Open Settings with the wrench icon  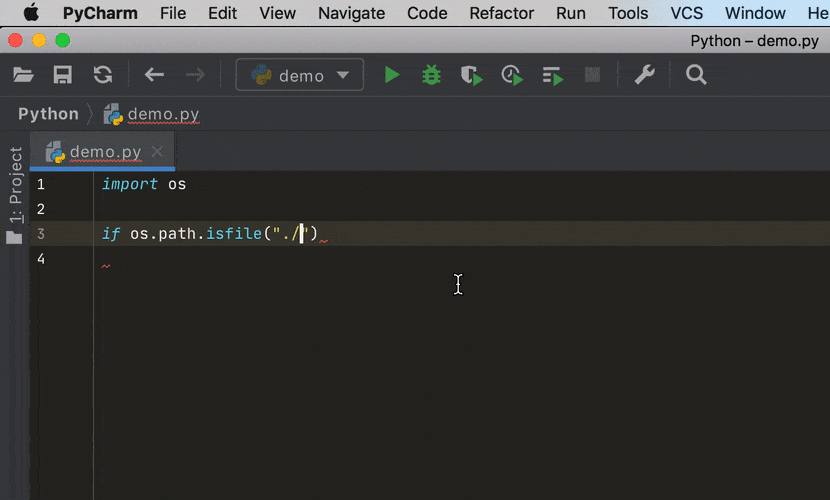pyautogui.click(x=644, y=75)
